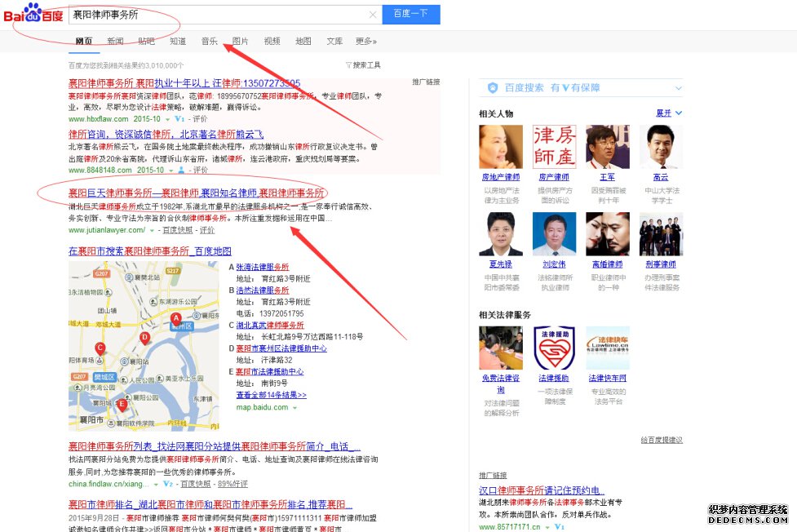Expand dropdown arrow beside map.baidu.com

point(294,408)
